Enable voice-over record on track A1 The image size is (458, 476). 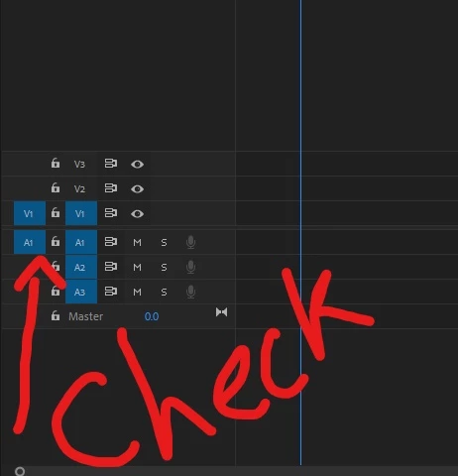(190, 242)
